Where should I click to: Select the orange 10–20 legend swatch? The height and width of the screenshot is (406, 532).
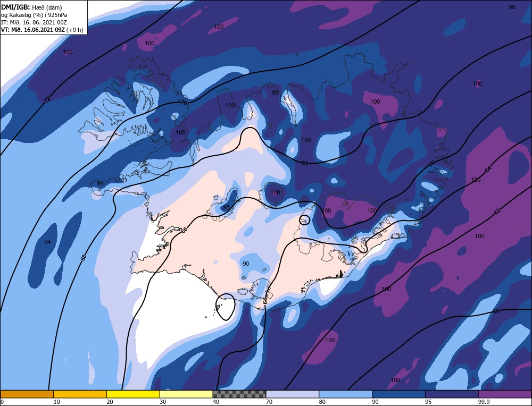point(80,394)
